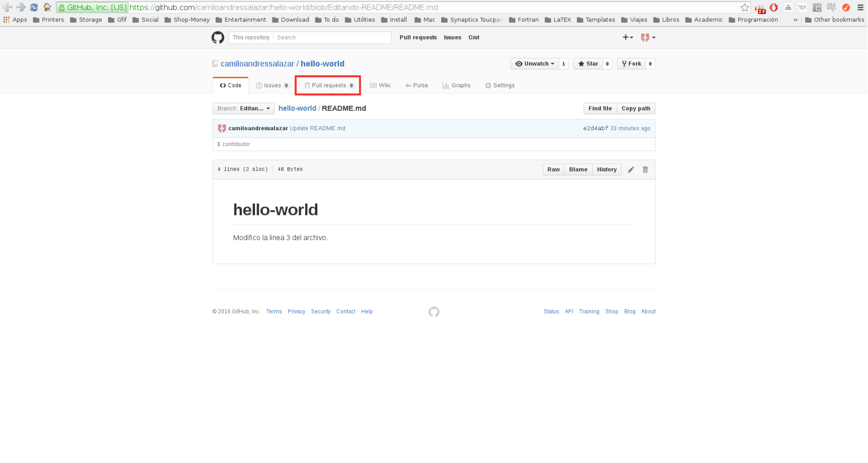Open the Terms footer link

[274, 312]
